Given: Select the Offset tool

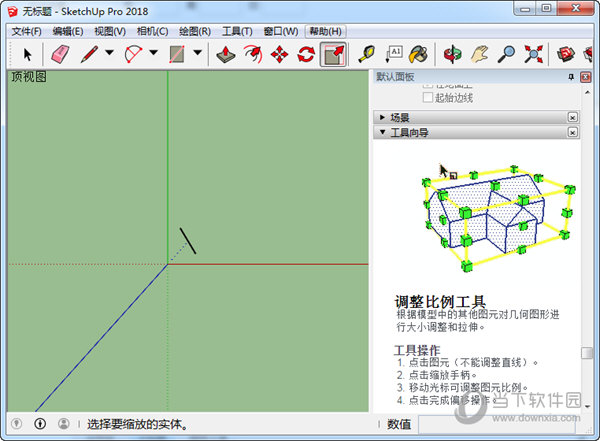Looking at the screenshot, I should click(253, 54).
